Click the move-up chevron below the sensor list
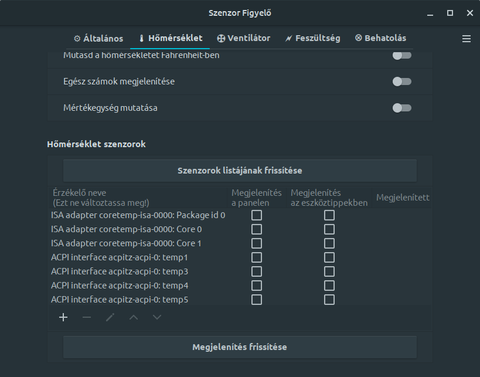Viewport: 480px width, 377px height. [133, 317]
